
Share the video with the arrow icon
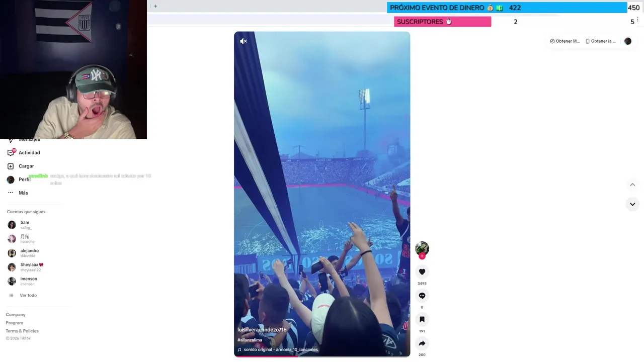[422, 343]
